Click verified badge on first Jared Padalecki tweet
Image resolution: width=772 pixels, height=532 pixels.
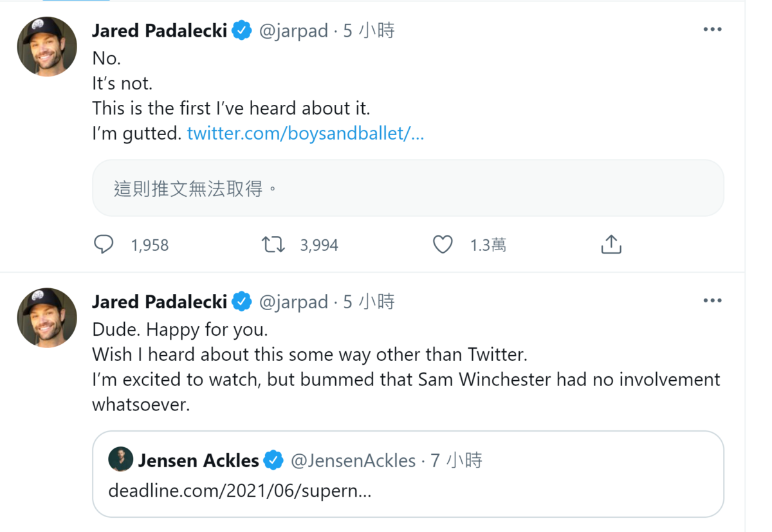coord(241,31)
